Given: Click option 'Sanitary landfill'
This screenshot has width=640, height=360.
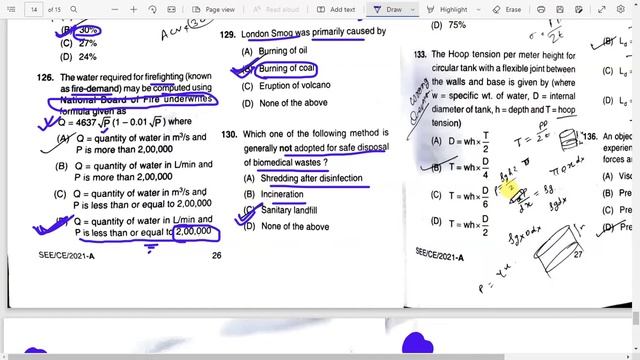Looking at the screenshot, I should pos(289,210).
